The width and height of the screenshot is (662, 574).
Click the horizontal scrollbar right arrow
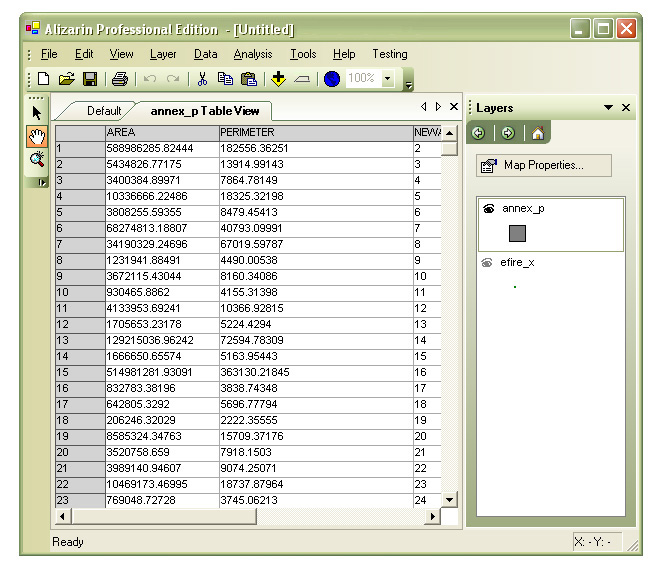[433, 517]
